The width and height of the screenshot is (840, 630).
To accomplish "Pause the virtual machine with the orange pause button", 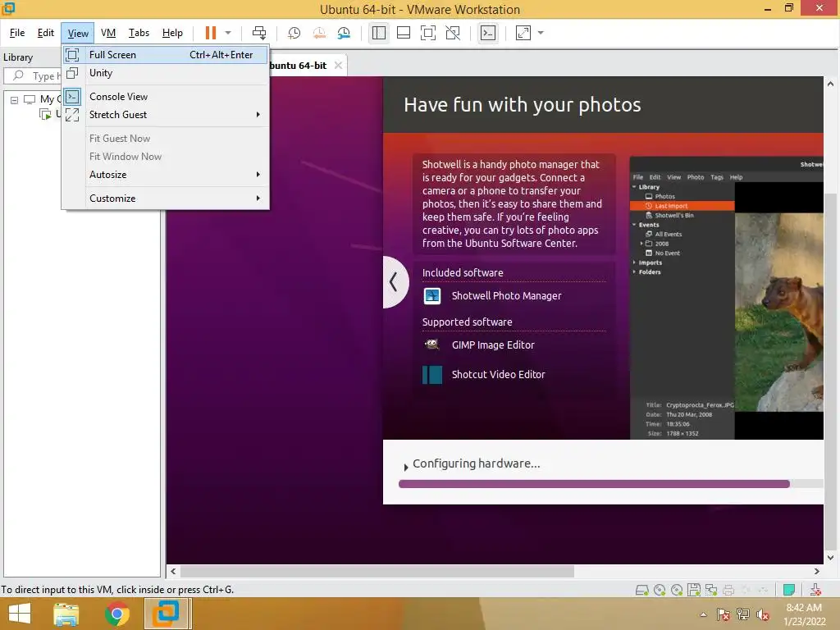I will point(211,33).
